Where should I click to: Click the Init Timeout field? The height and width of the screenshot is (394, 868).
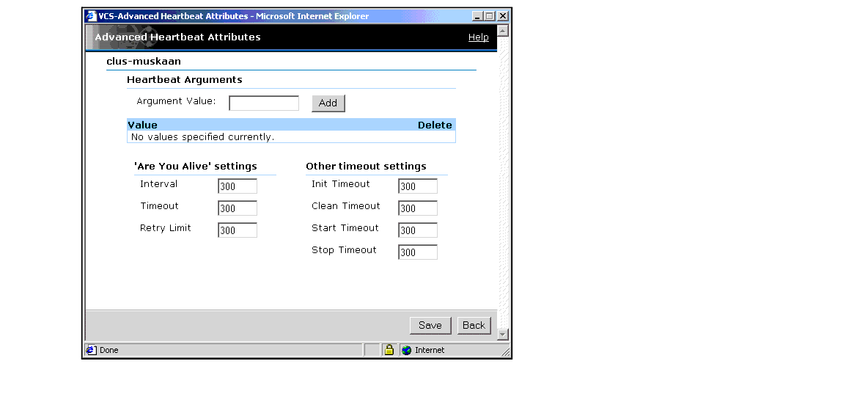[418, 186]
